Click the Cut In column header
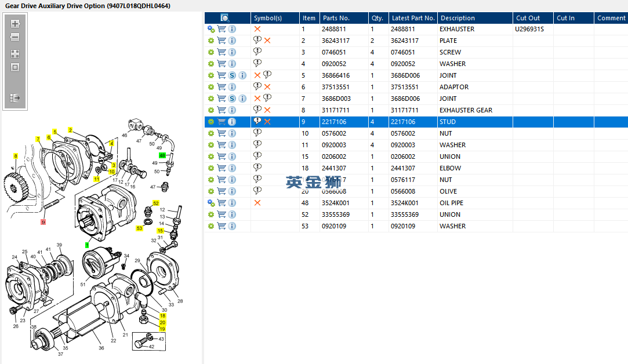Viewport: 628px width, 364px height. coord(573,18)
